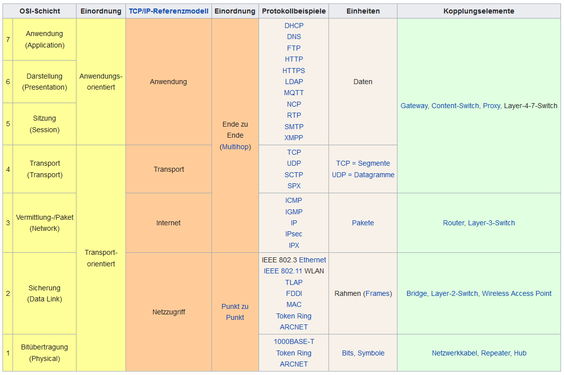The width and height of the screenshot is (564, 375).
Task: Select the ICMP protocol link
Action: point(294,200)
